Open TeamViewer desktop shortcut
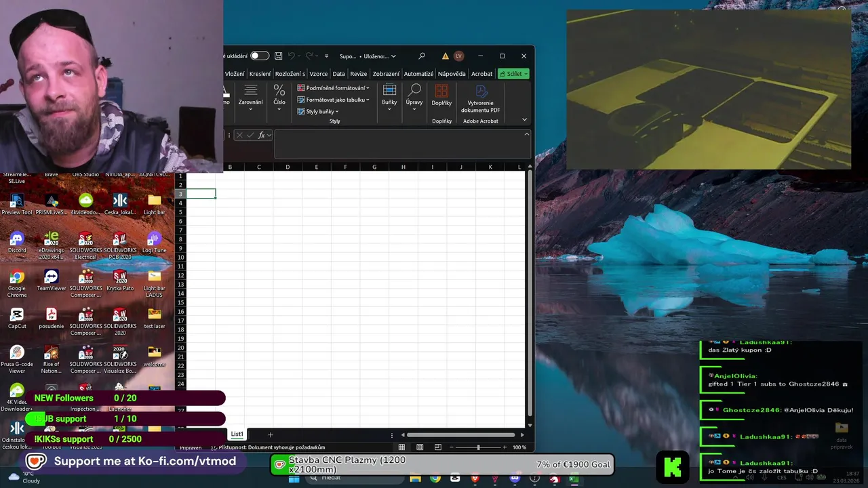 point(52,281)
